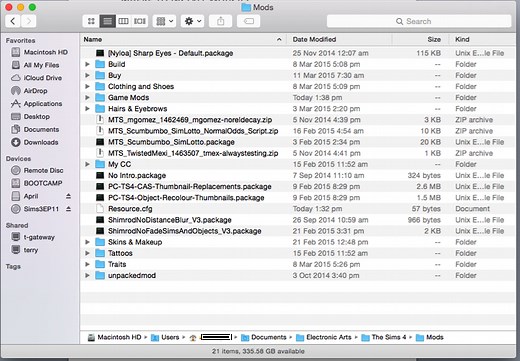This screenshot has height=361, width=520.
Task: Eject the Sims3EP11 disc
Action: (x=68, y=209)
